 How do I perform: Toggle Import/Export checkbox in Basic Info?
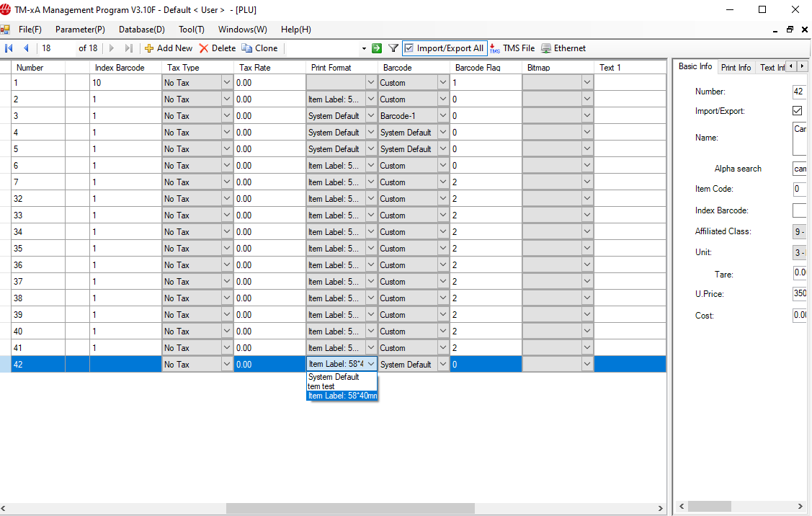click(797, 111)
